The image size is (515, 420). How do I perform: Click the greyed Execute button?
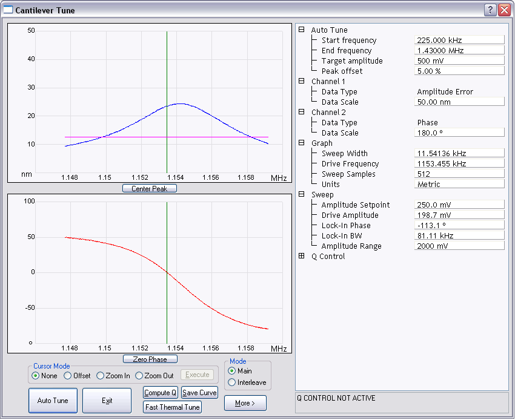coord(197,375)
